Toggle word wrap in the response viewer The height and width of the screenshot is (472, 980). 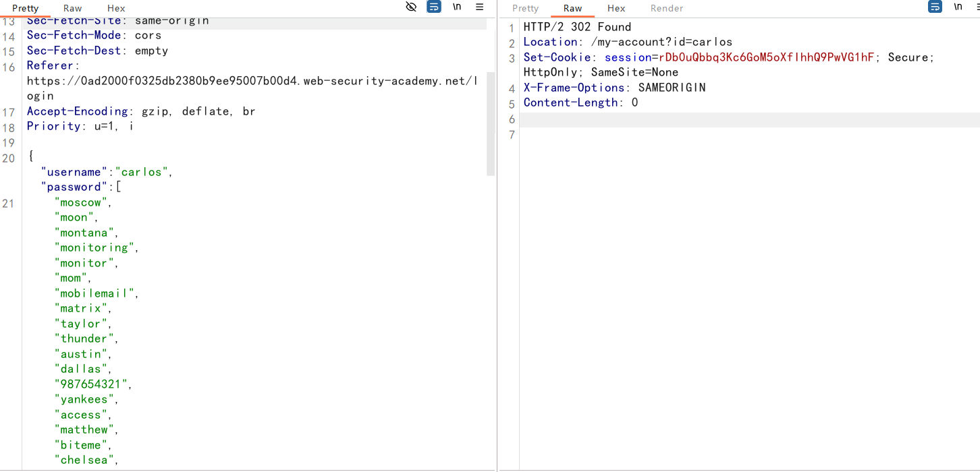coord(935,7)
